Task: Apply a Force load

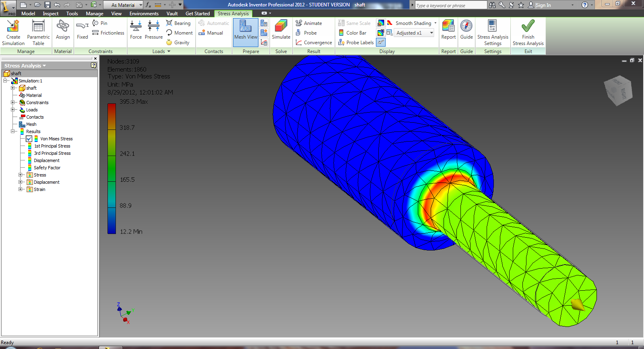Action: click(x=136, y=30)
